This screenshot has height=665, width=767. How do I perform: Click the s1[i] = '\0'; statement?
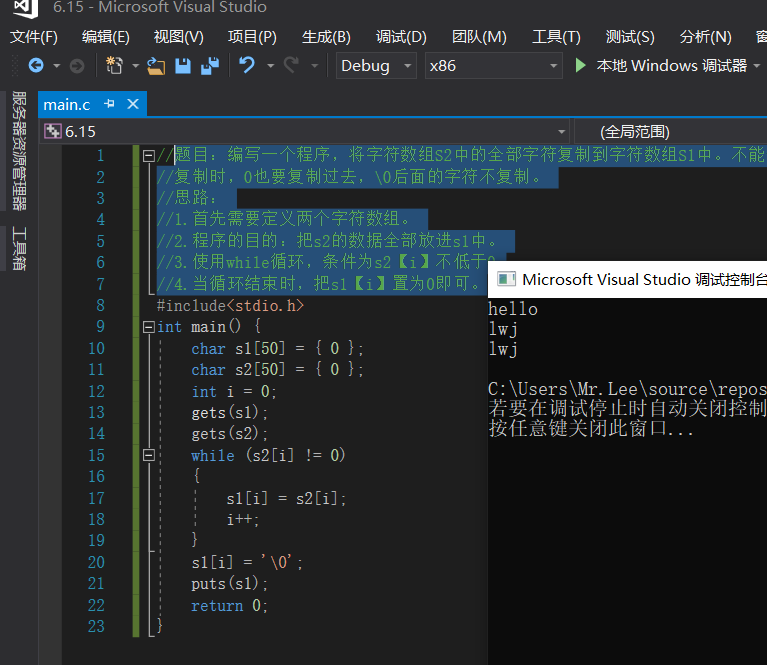(247, 562)
